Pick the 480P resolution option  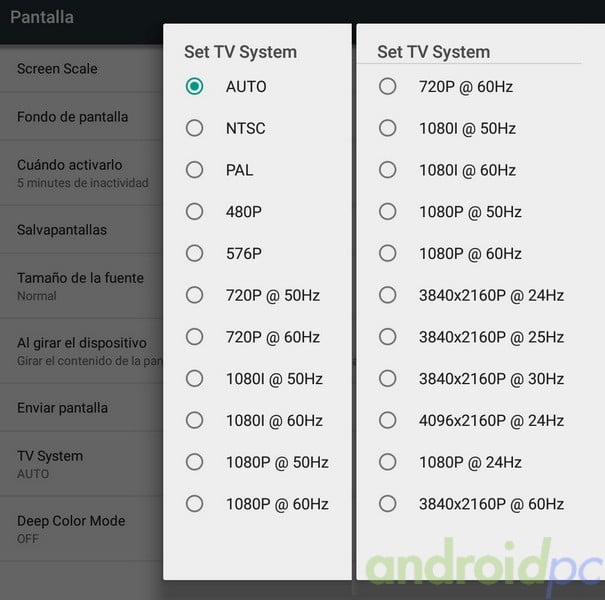pos(195,212)
